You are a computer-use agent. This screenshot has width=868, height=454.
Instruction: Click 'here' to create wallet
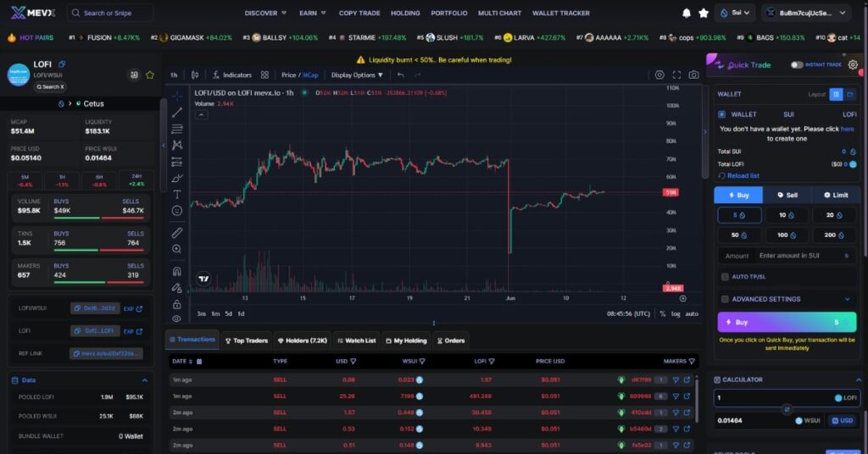847,129
